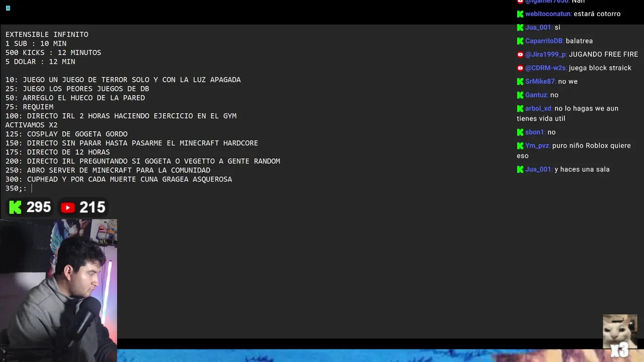The width and height of the screenshot is (644, 362).
Task: Click chat message 'JUGANDO FREE FIRE'
Action: [x=603, y=55]
